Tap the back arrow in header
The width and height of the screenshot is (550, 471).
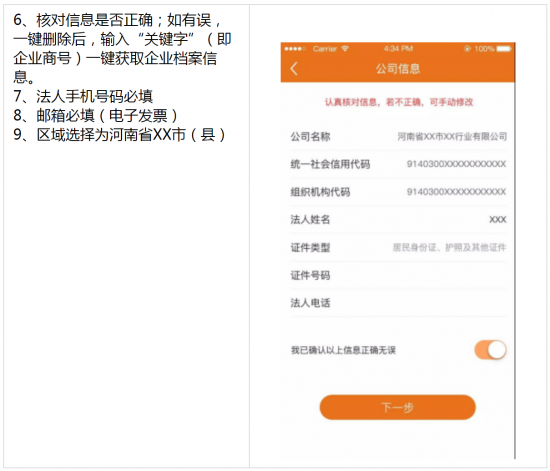coord(294,69)
